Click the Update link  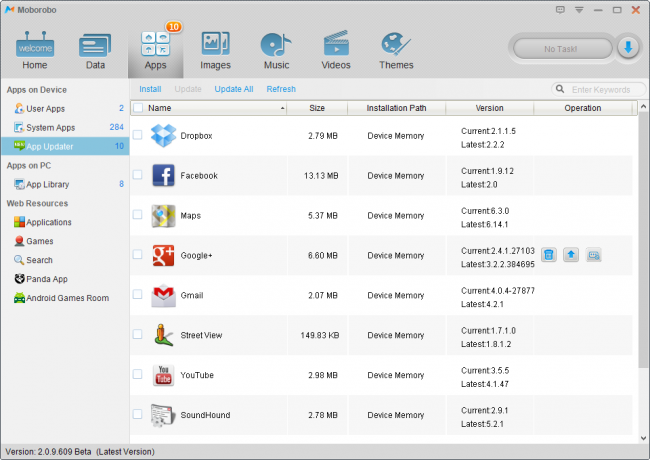[188, 89]
